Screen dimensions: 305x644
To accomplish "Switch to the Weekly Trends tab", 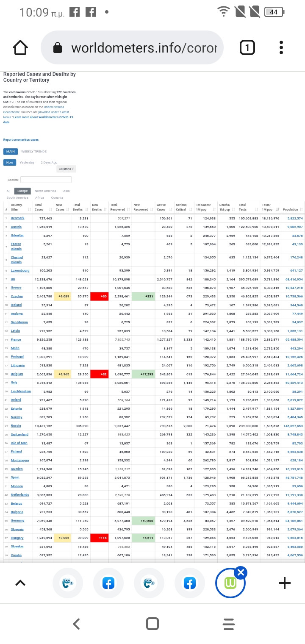I will (x=34, y=152).
